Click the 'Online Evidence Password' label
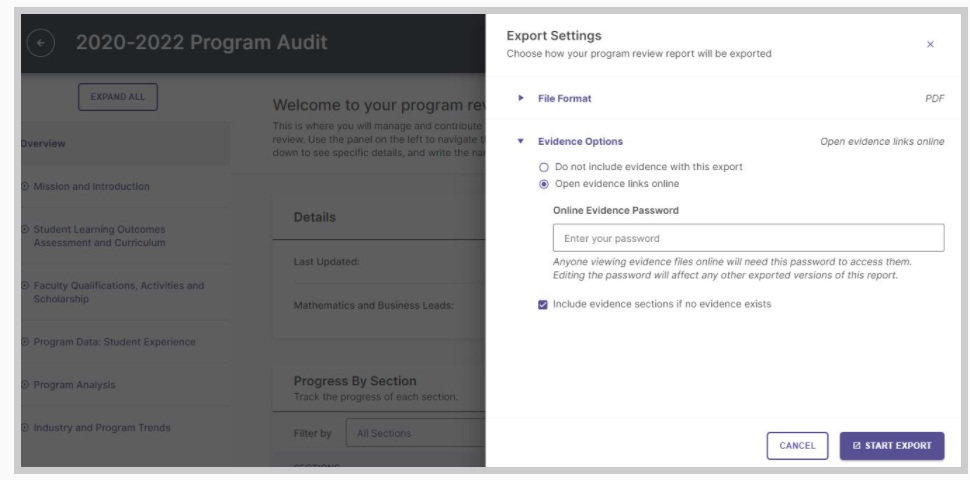 (616, 210)
